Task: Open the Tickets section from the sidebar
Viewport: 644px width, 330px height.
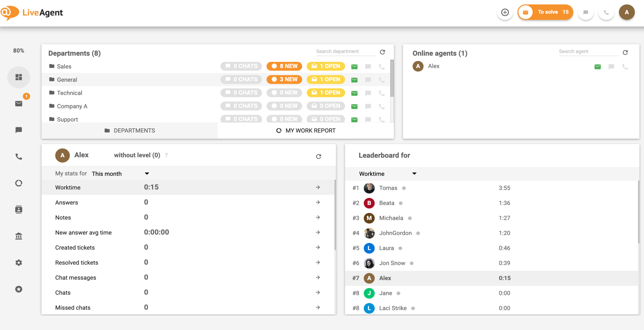Action: [19, 103]
